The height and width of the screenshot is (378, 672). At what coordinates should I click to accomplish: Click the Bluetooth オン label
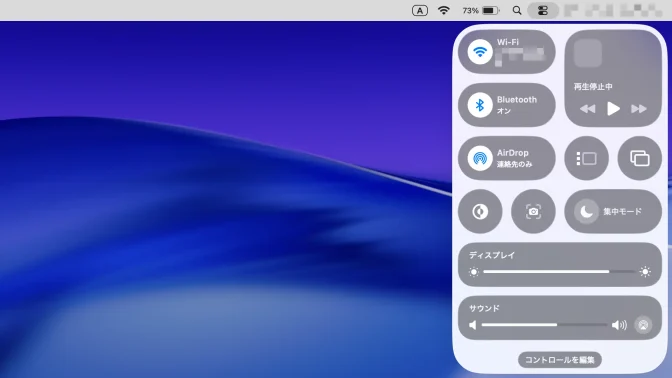point(504,111)
